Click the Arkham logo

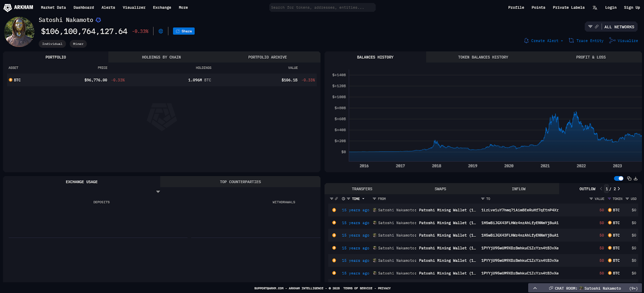(18, 7)
